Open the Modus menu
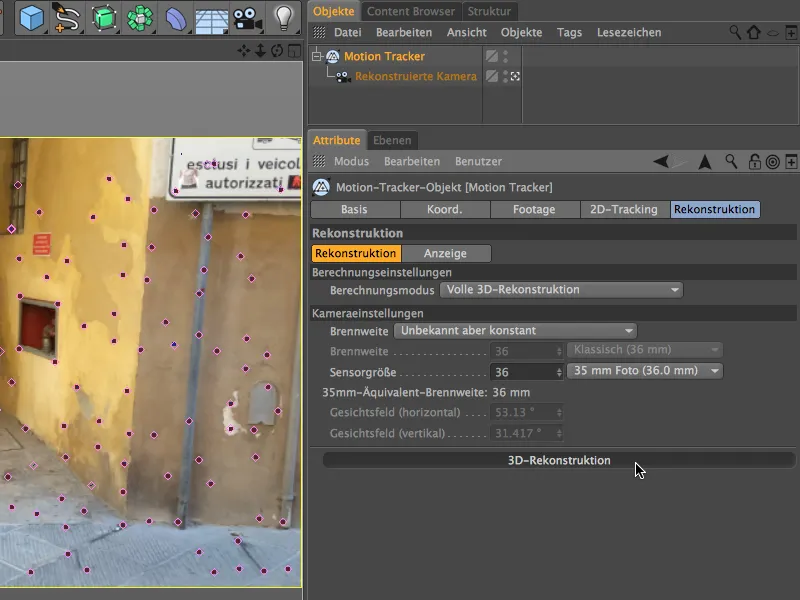The image size is (800, 600). tap(351, 162)
